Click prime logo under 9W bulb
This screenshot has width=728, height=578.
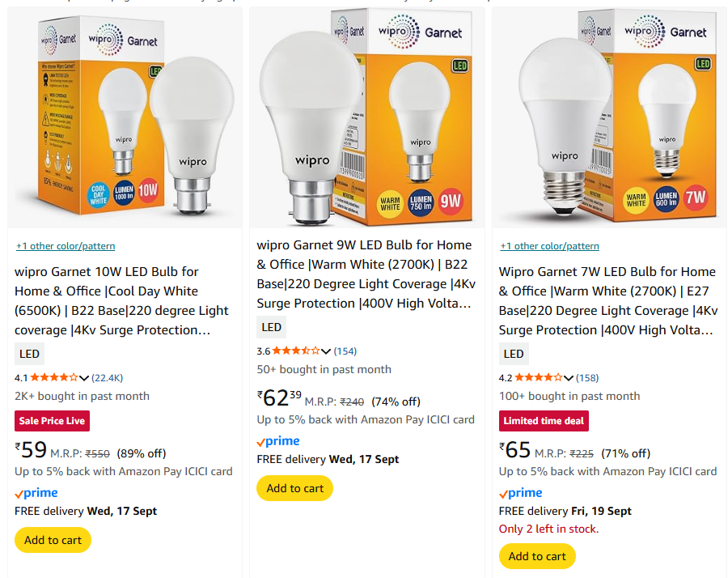point(278,441)
